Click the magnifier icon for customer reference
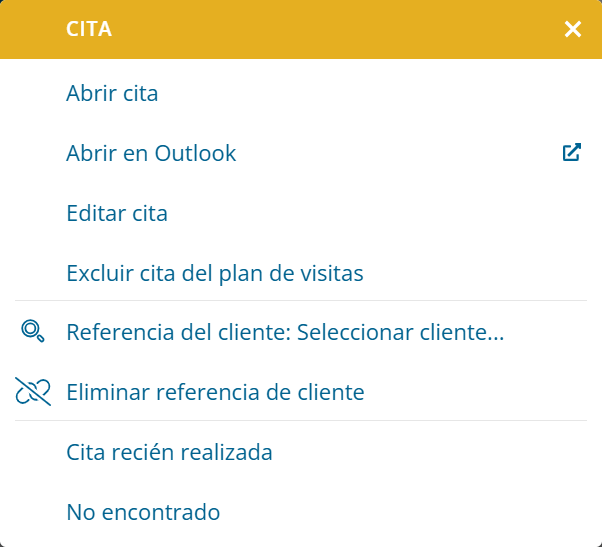Viewport: 602px width, 547px height. [33, 331]
